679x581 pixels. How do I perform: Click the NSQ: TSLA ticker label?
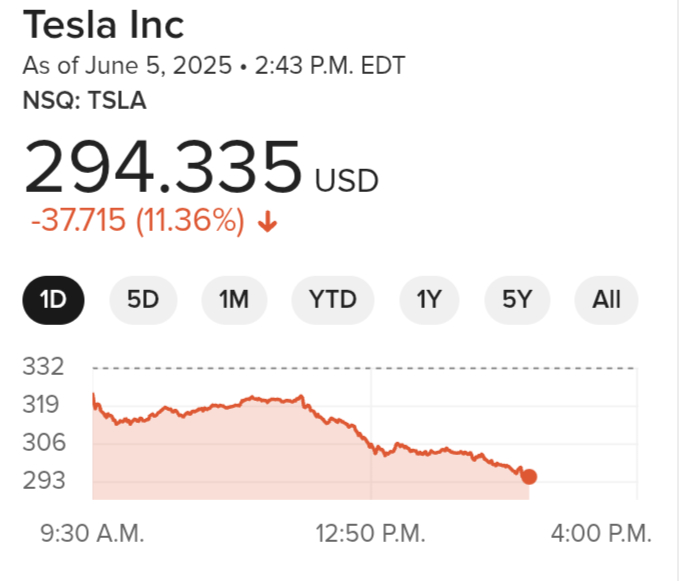(84, 100)
